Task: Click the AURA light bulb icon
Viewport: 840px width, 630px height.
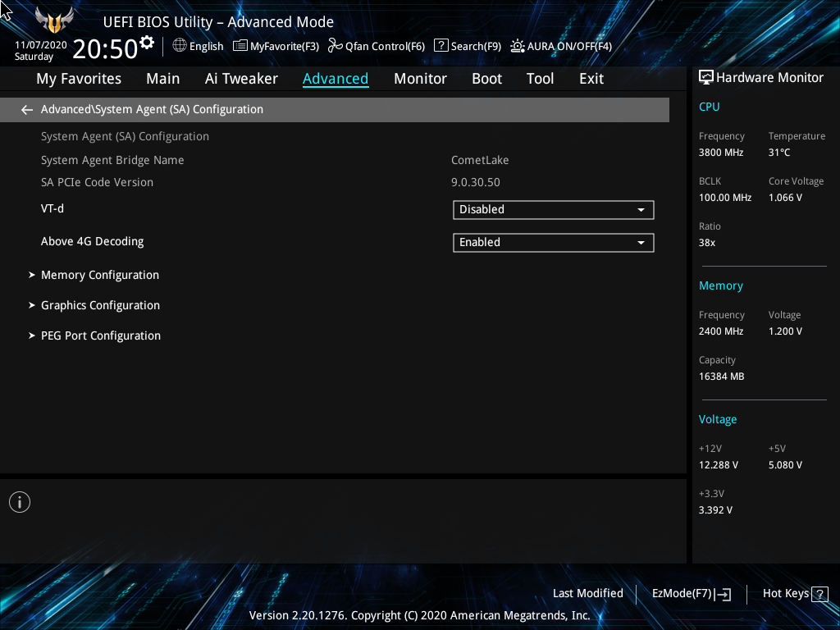Action: (518, 46)
